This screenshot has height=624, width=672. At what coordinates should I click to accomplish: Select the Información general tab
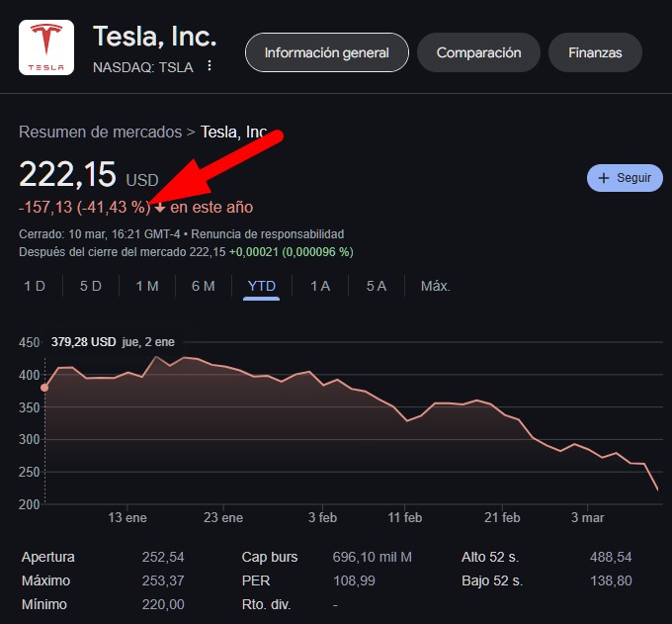click(326, 52)
